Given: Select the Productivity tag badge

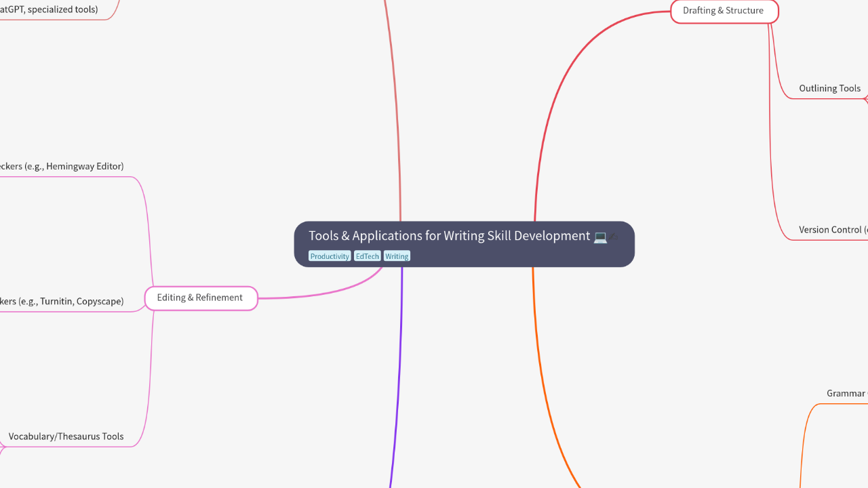Looking at the screenshot, I should (330, 256).
